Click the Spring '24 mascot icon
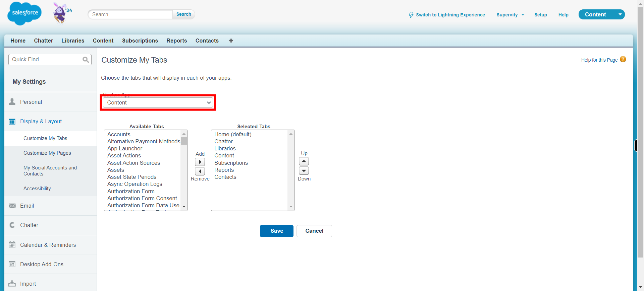 click(62, 13)
